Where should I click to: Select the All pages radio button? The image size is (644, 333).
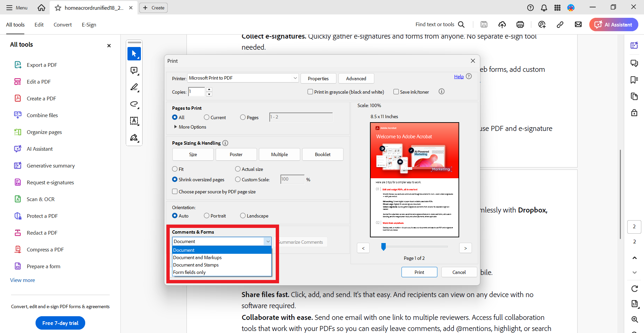tap(175, 117)
